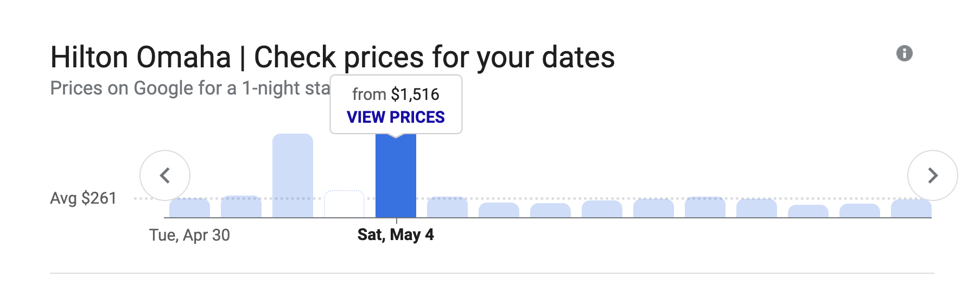This screenshot has width=980, height=302.
Task: Click the second bar from the left
Action: point(241,207)
